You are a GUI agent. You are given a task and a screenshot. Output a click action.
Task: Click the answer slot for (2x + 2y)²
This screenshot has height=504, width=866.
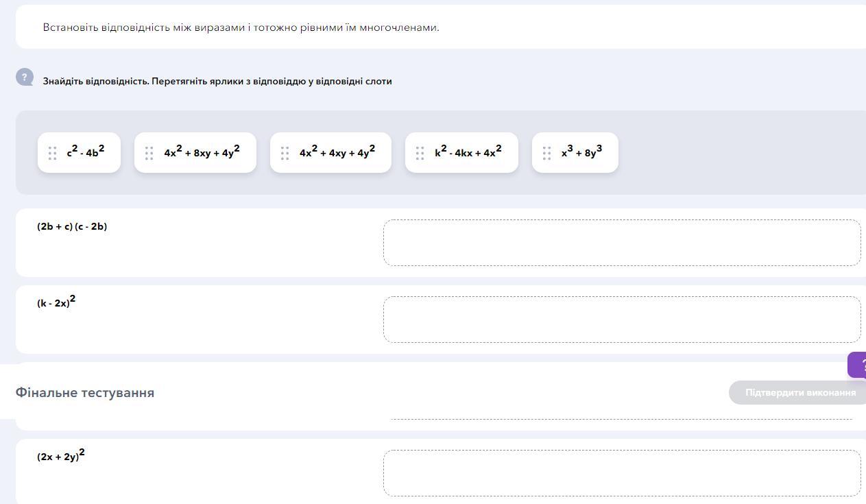click(x=622, y=473)
